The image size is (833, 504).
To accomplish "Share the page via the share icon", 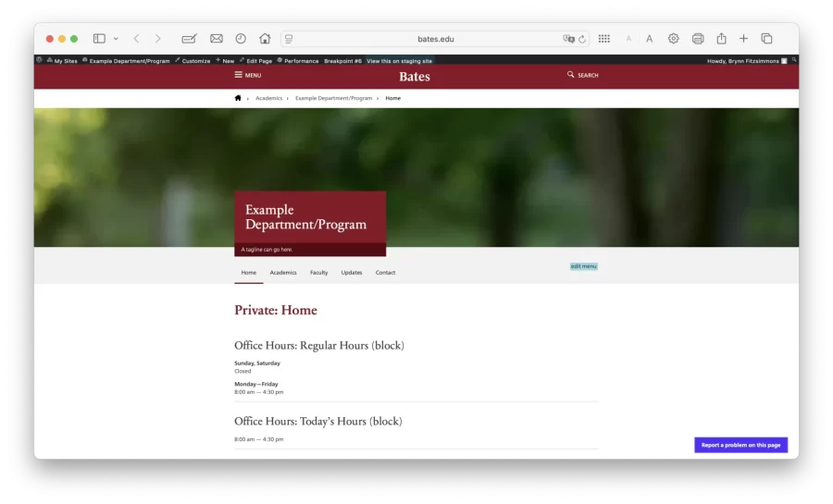I will coord(721,38).
